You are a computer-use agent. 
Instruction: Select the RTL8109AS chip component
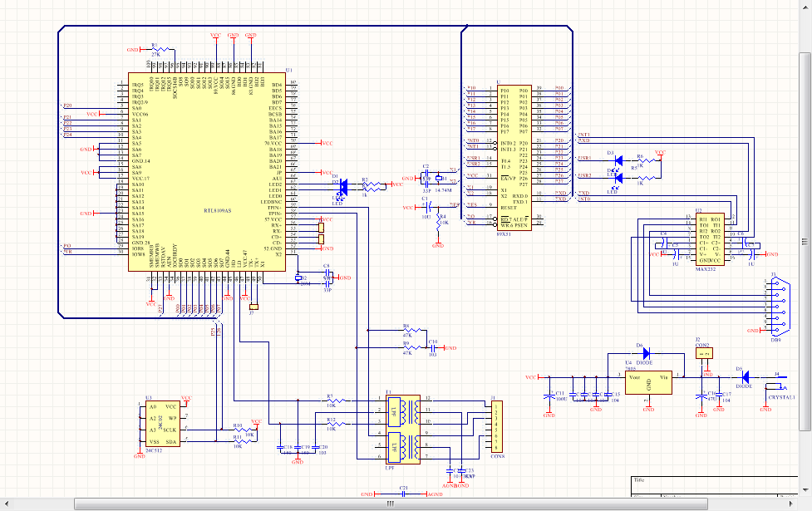[x=207, y=172]
